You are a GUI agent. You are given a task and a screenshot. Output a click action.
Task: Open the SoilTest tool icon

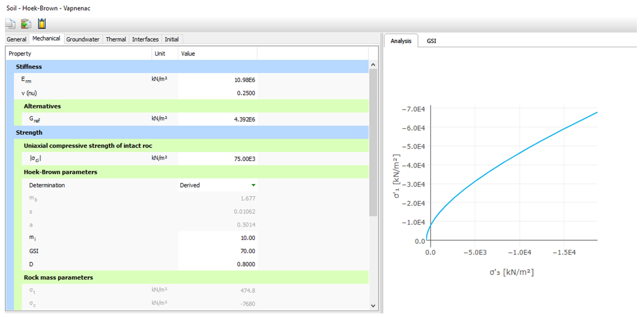click(x=42, y=24)
